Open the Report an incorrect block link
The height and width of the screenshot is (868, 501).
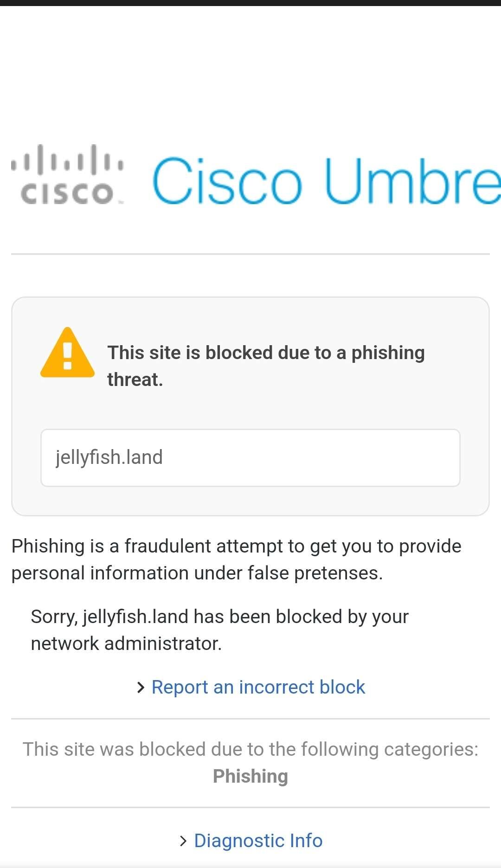[258, 687]
